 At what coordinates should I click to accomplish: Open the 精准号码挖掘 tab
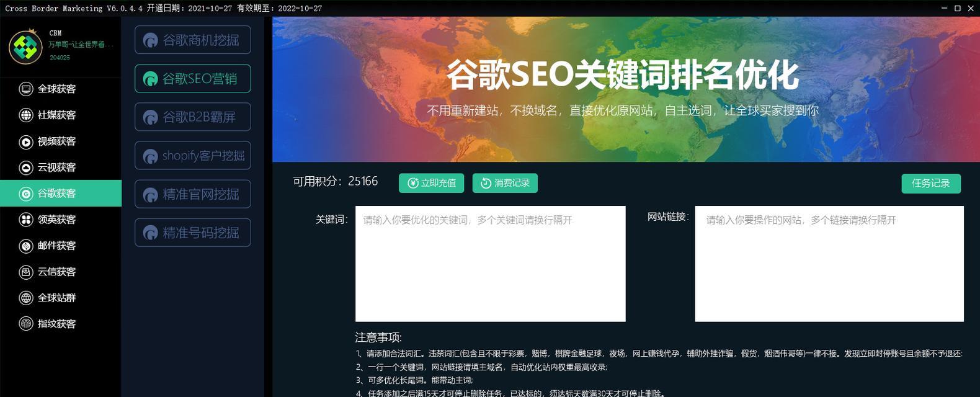coord(193,233)
